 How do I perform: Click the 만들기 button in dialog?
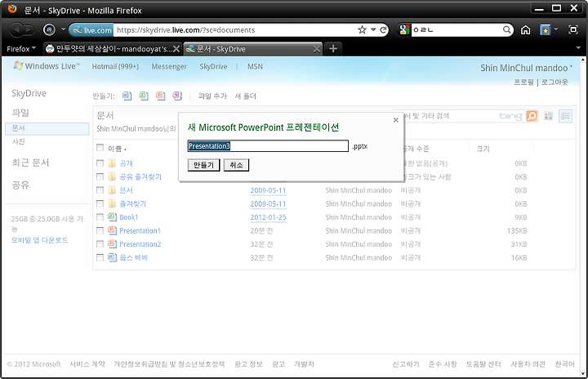point(203,165)
